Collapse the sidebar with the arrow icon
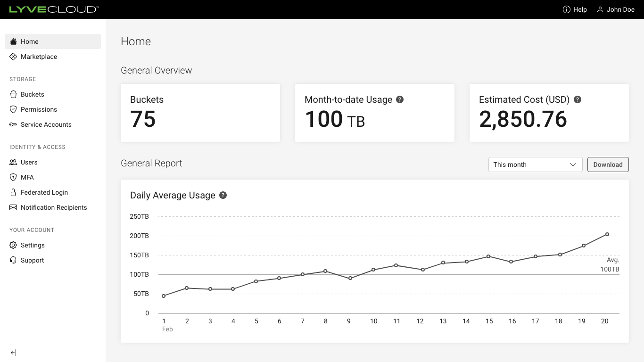 [x=13, y=353]
